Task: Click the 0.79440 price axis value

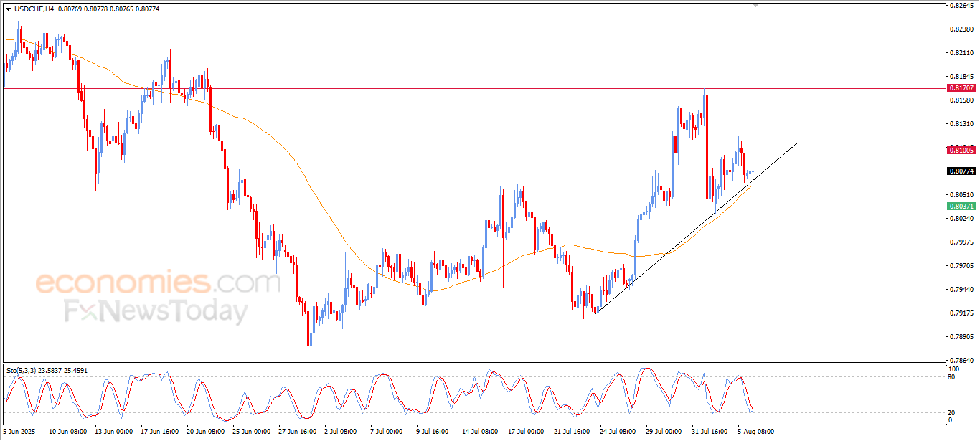Action: click(x=961, y=289)
